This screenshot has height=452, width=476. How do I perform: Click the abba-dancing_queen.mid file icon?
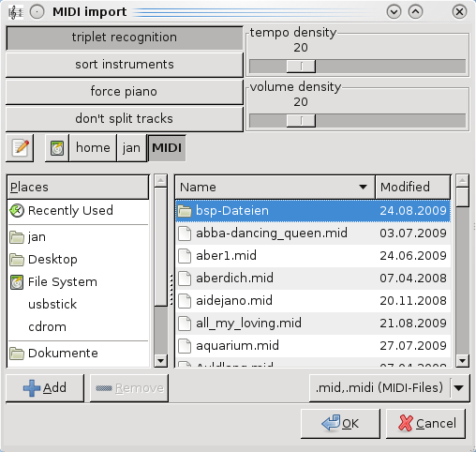click(185, 234)
